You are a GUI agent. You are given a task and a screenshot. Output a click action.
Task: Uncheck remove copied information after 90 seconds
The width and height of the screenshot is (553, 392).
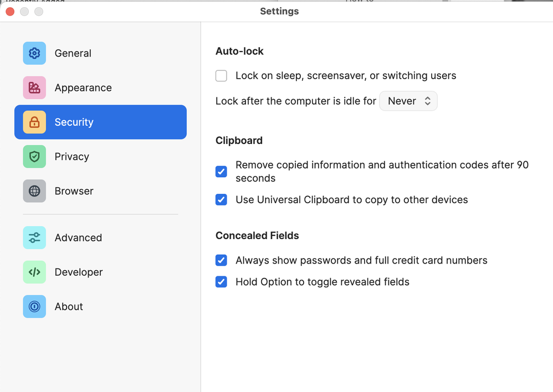point(221,172)
